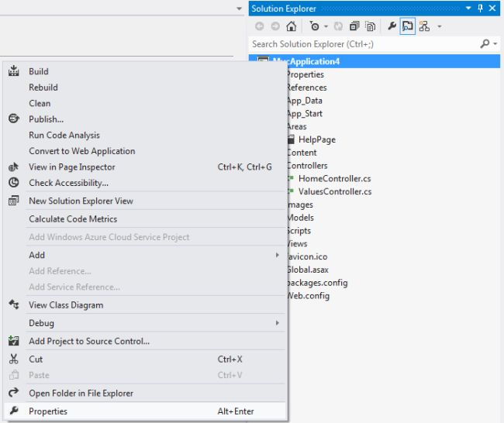
Task: Click the View Class Diagram toolbar icon
Action: click(x=424, y=26)
